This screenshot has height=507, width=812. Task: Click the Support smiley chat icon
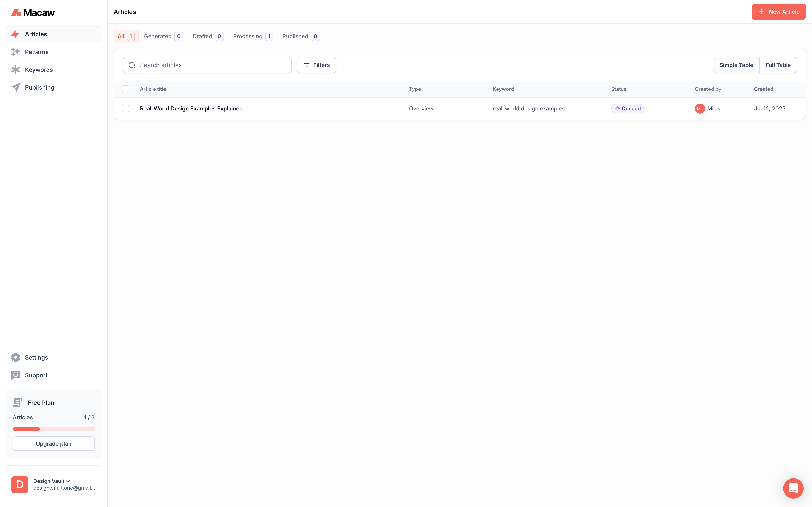click(x=15, y=375)
